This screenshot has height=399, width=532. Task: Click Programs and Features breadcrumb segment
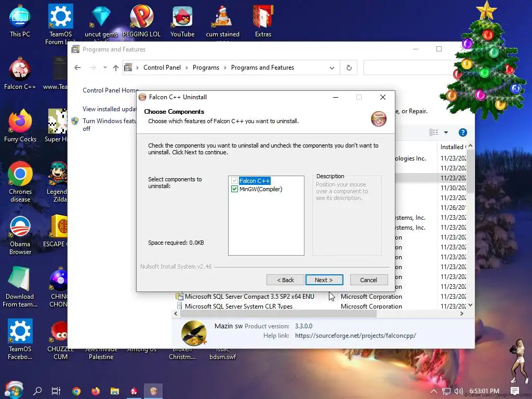262,68
